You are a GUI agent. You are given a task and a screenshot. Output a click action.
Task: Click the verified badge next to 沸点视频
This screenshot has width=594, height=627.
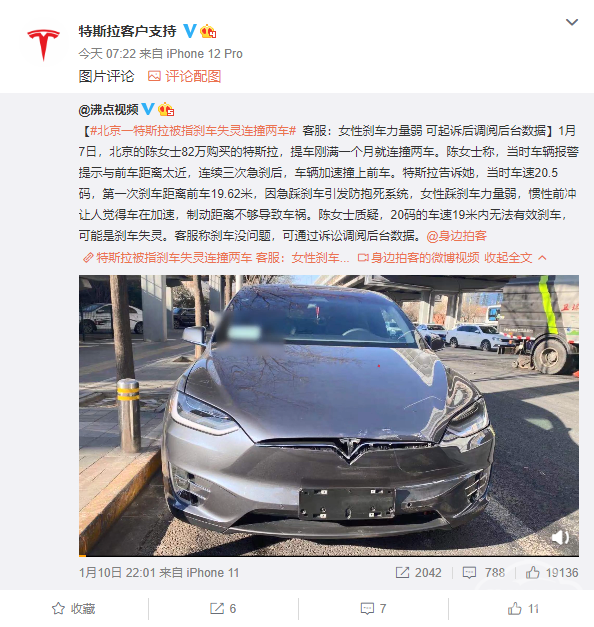pos(148,109)
